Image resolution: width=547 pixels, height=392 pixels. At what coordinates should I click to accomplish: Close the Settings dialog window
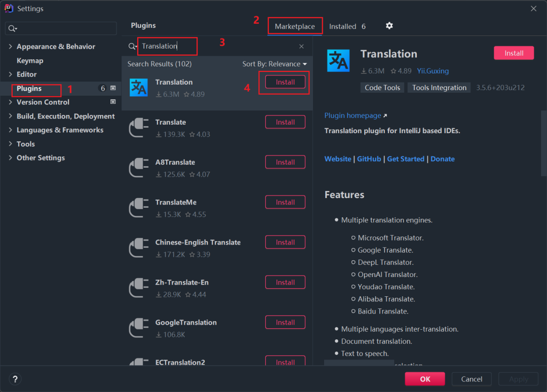click(533, 9)
